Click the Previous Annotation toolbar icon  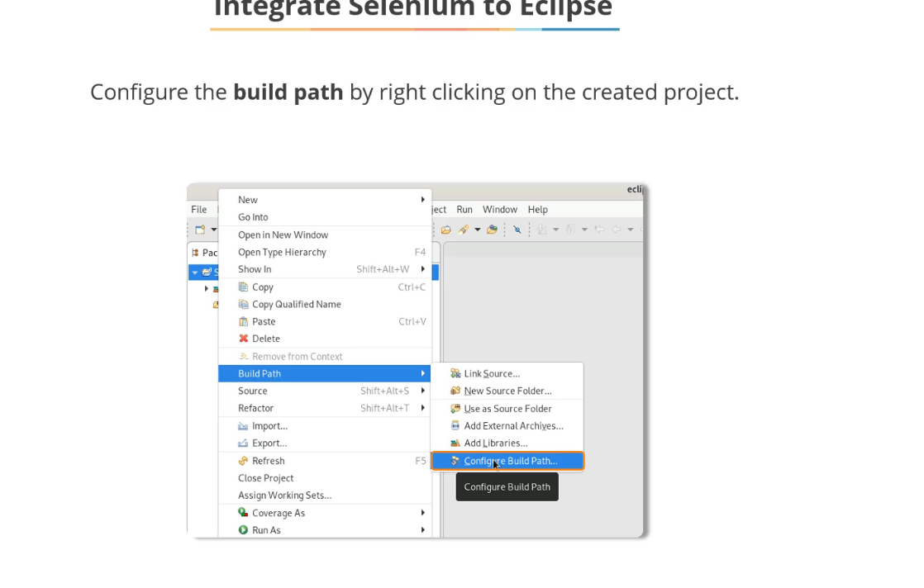(570, 230)
